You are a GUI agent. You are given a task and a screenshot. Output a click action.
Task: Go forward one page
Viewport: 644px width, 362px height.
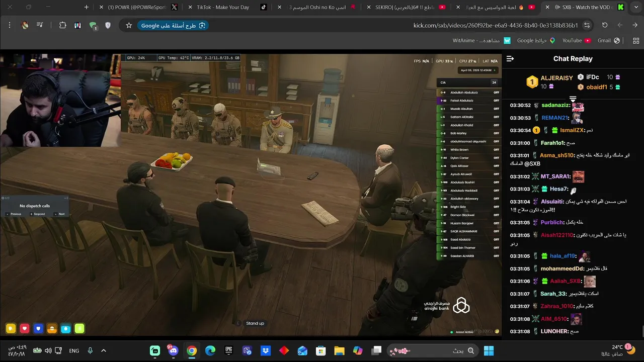point(620,25)
